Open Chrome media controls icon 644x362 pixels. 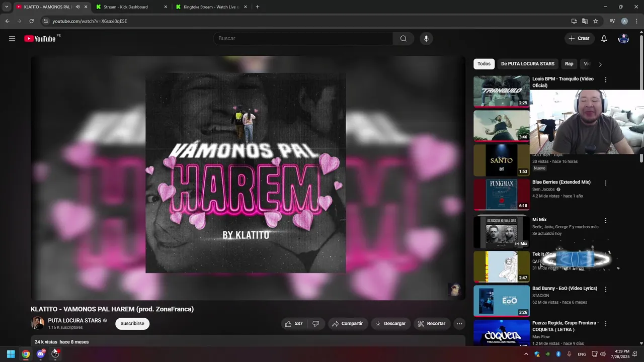(x=612, y=21)
